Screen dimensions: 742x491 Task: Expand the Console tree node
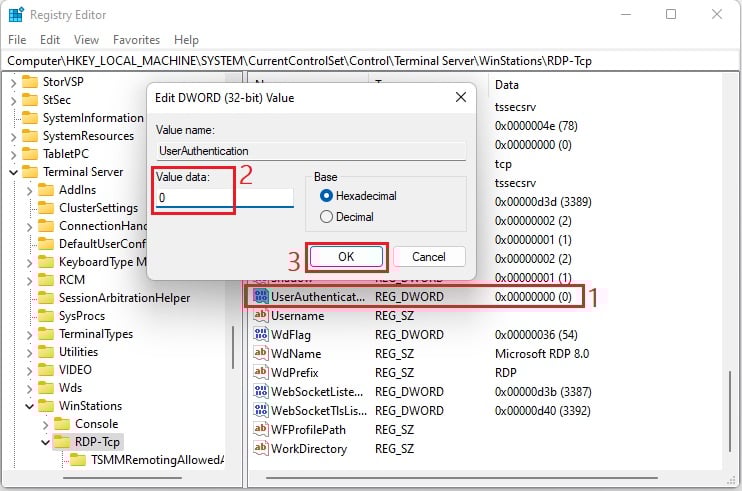click(x=45, y=424)
